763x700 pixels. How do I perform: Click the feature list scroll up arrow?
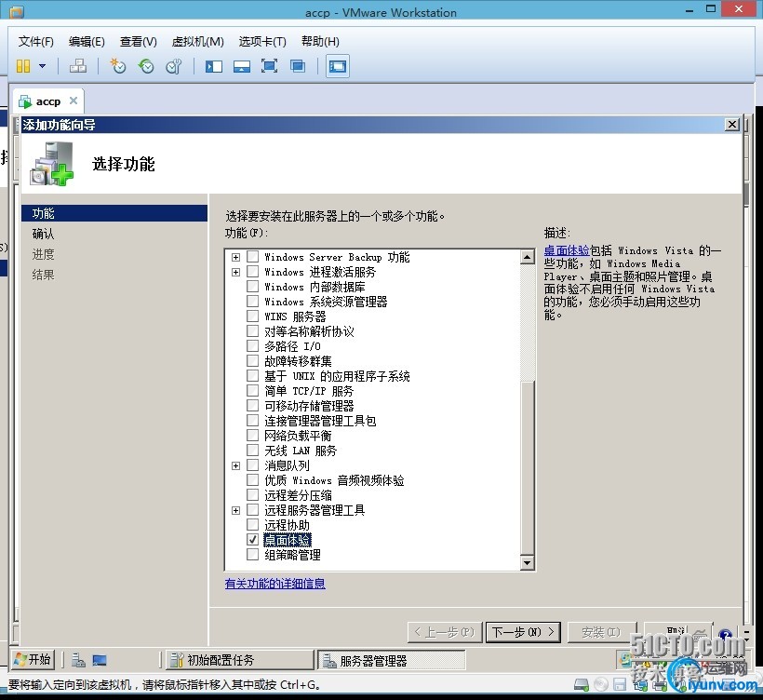[527, 257]
